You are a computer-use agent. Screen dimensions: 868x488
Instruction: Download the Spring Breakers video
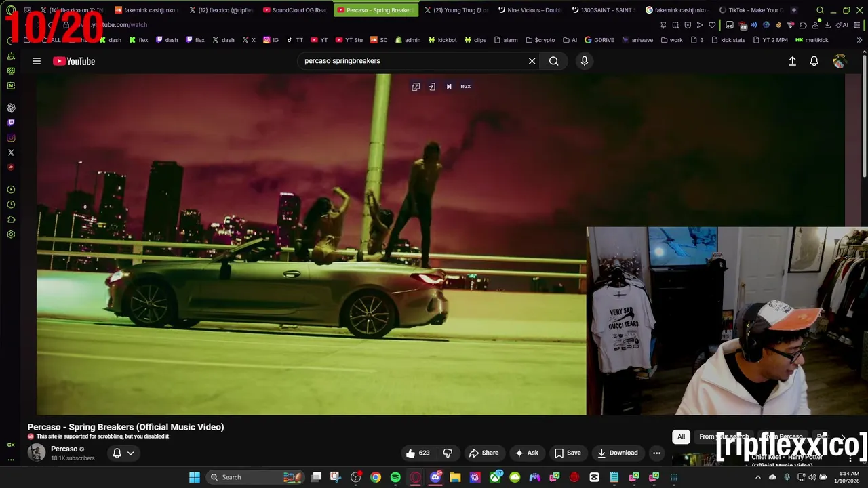point(617,453)
